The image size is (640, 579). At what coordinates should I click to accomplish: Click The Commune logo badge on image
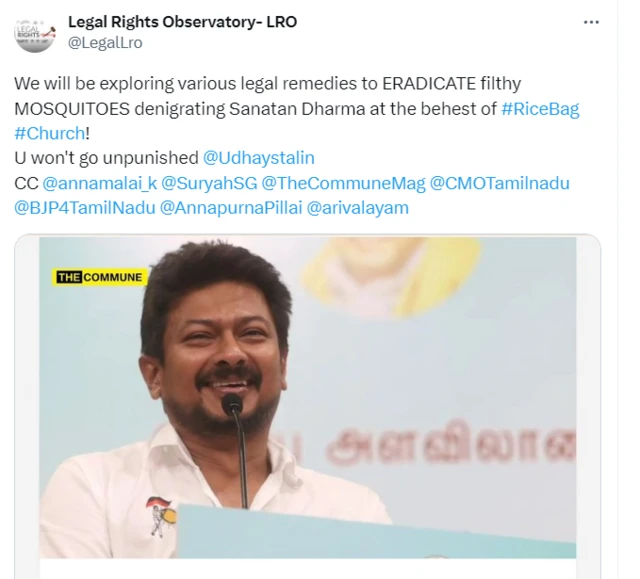100,277
